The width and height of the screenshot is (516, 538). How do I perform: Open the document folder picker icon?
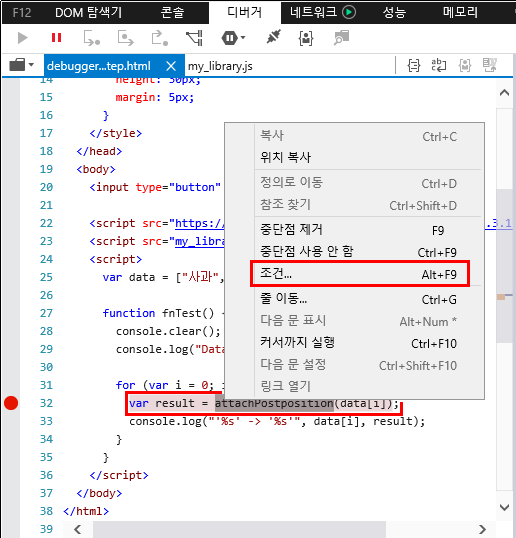[17, 65]
